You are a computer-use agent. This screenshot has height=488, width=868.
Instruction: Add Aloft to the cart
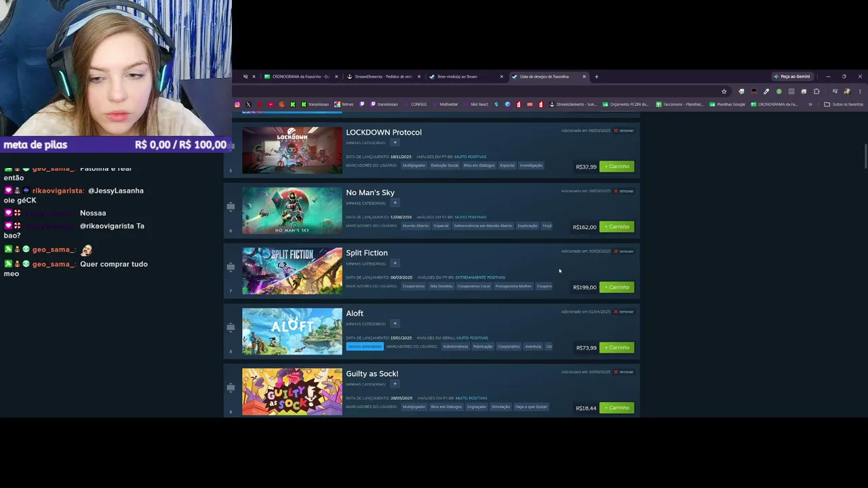click(616, 348)
